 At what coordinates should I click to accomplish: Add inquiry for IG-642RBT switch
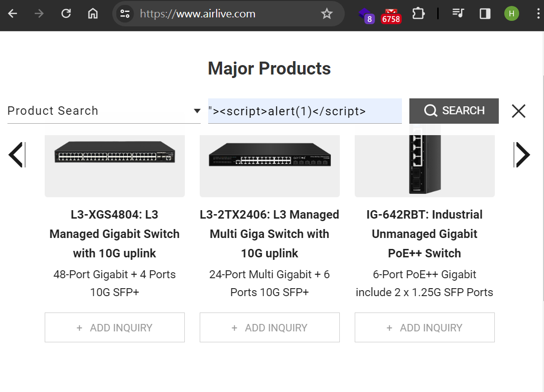pyautogui.click(x=425, y=327)
